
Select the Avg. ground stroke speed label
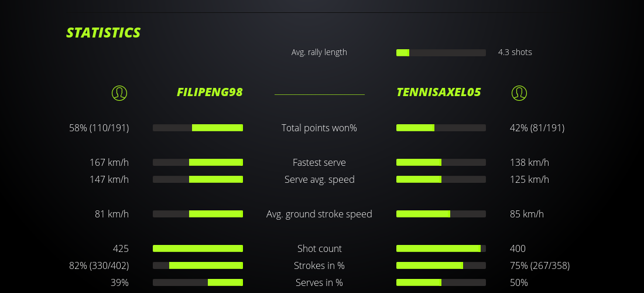(x=319, y=214)
